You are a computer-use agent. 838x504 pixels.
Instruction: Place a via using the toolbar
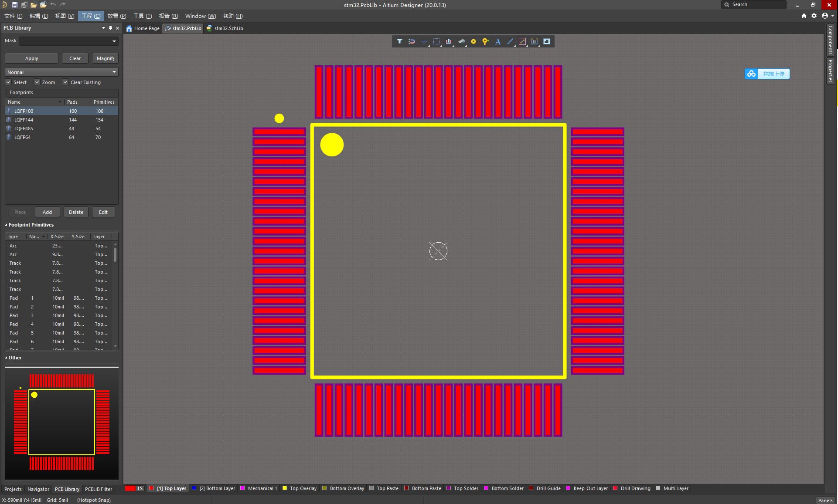coord(485,41)
